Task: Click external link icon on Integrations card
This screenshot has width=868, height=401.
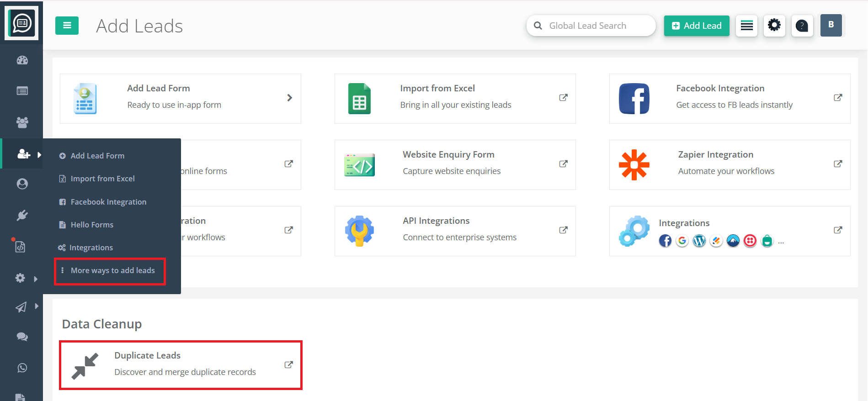Action: tap(838, 230)
